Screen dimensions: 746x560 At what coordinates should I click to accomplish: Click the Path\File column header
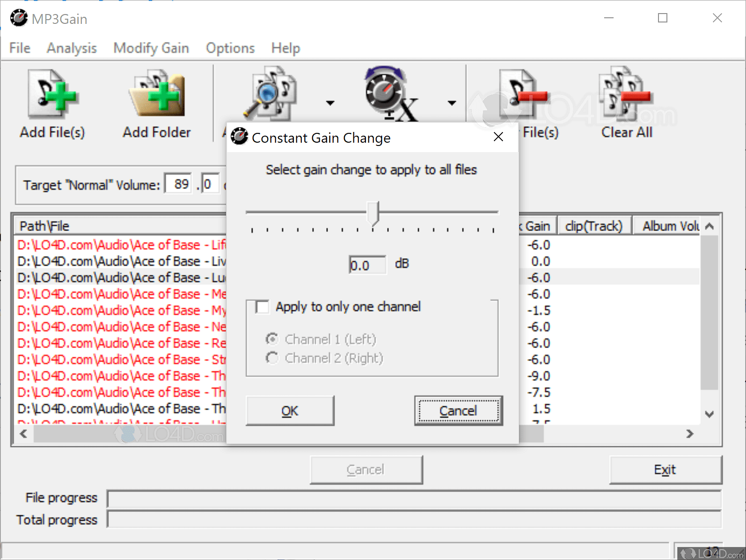121,226
